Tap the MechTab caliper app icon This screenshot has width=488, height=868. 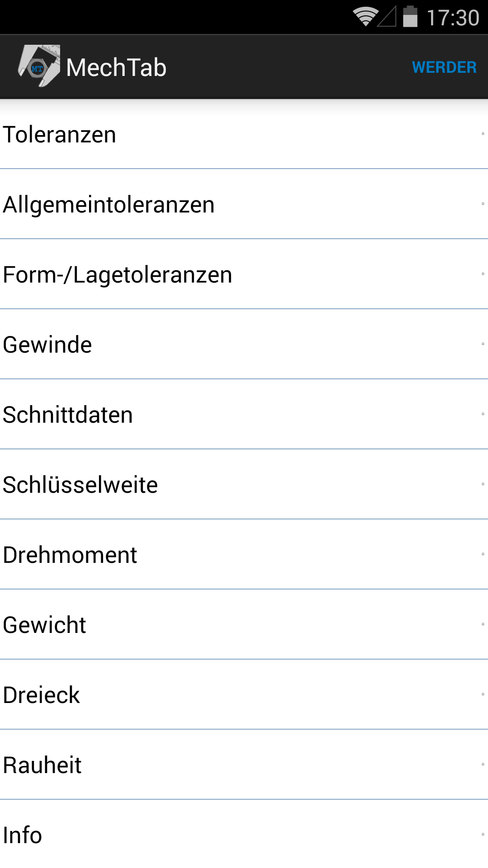pos(39,66)
